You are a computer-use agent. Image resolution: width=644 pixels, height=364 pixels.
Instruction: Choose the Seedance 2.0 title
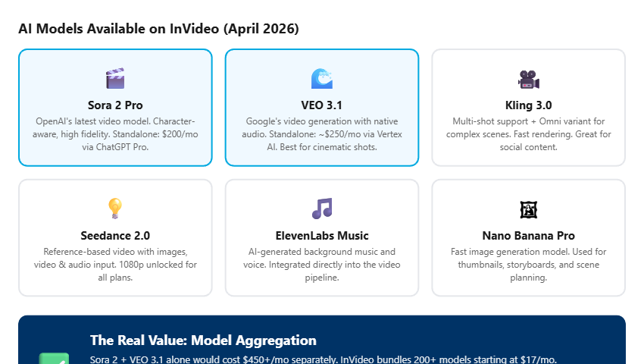pyautogui.click(x=115, y=236)
